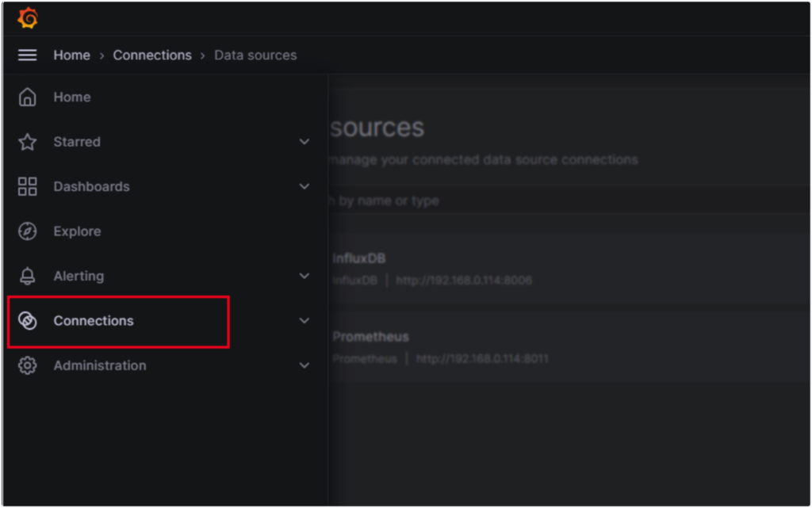Click the Connections link icon

pos(28,321)
